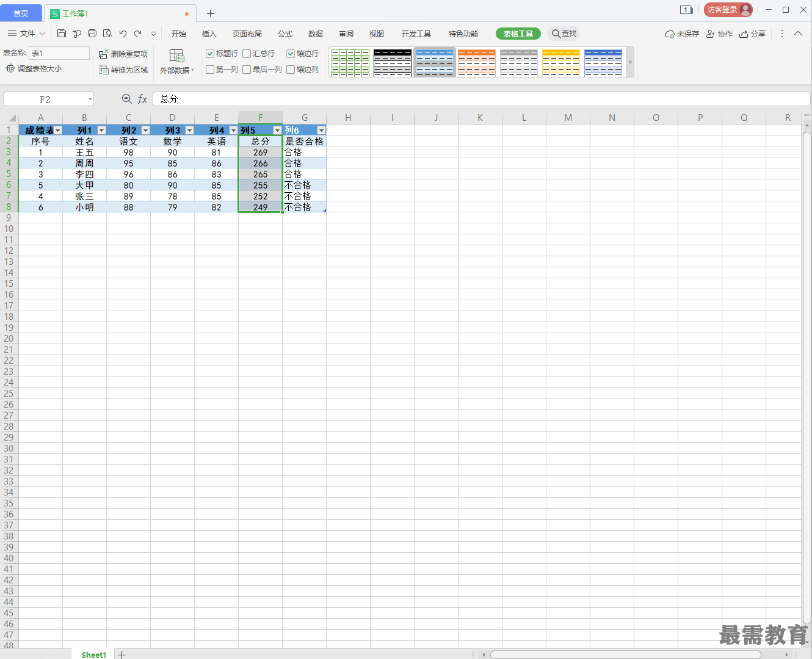The width and height of the screenshot is (812, 659).
Task: Switch to the Start (开始) ribbon tab
Action: click(179, 34)
